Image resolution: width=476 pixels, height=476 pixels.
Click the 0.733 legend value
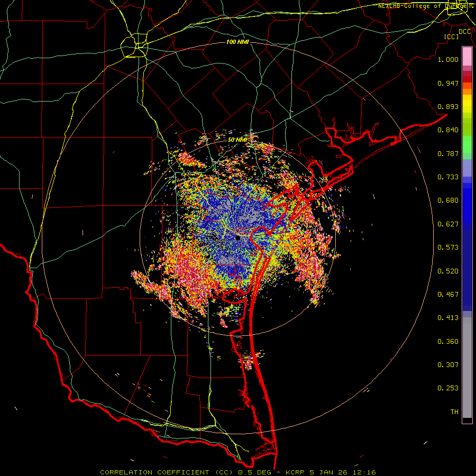[448, 177]
